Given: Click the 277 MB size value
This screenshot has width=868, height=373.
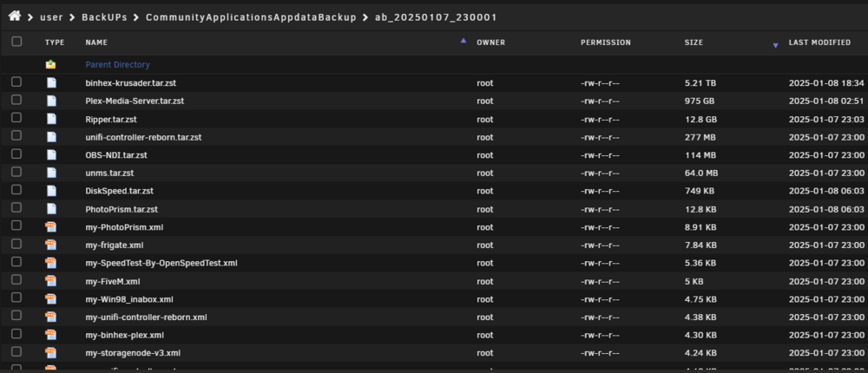Looking at the screenshot, I should tap(700, 137).
